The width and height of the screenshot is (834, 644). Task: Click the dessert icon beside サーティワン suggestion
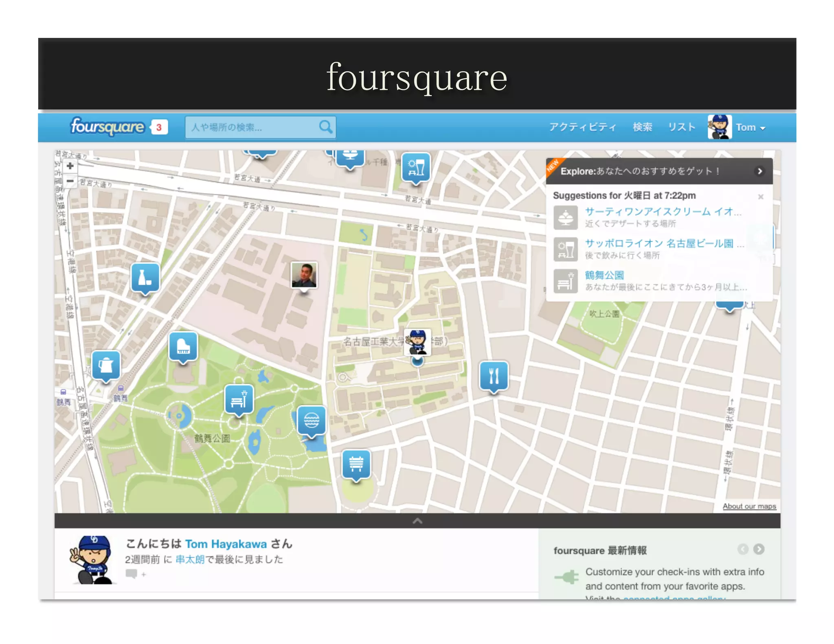[x=566, y=217]
